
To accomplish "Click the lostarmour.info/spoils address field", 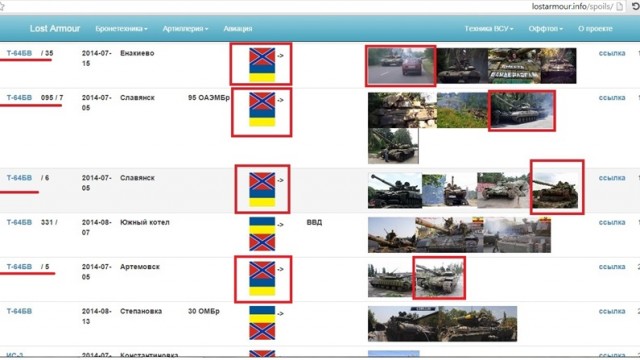I will coord(572,6).
